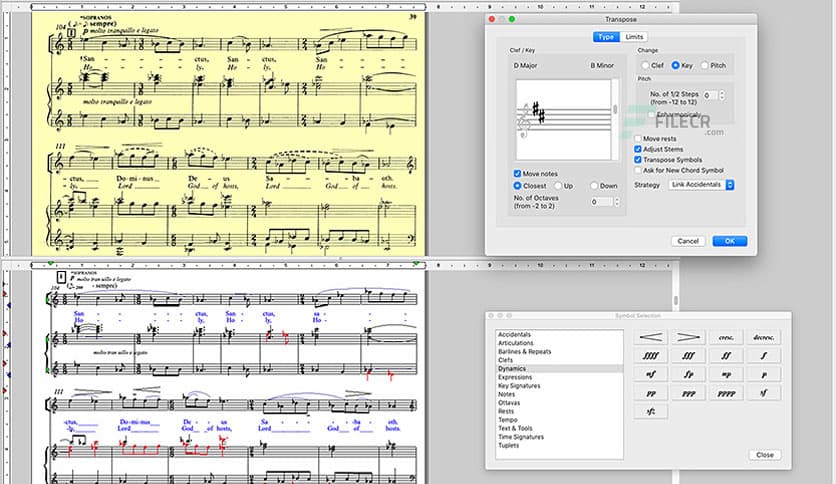Open the Strategy Link Accidentals dropdown
This screenshot has width=836, height=484.
coord(701,184)
